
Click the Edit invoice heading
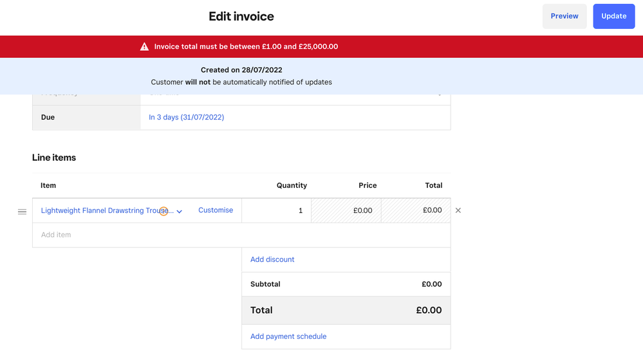pos(241,17)
